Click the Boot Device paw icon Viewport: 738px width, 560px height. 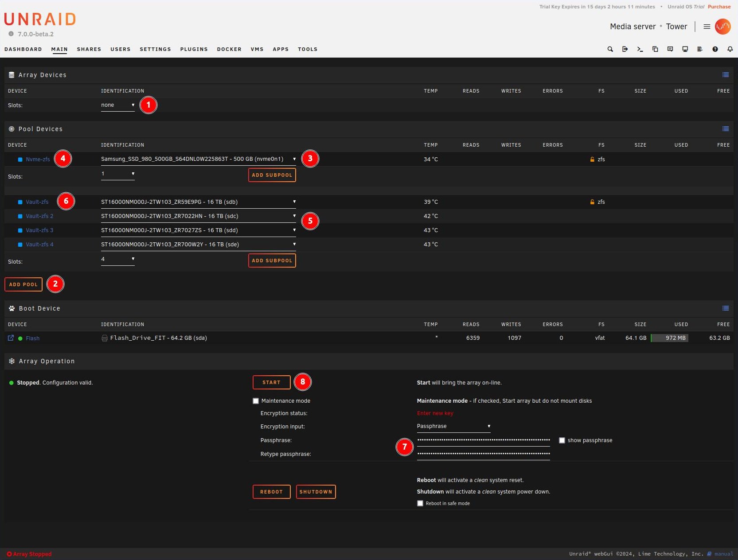12,308
